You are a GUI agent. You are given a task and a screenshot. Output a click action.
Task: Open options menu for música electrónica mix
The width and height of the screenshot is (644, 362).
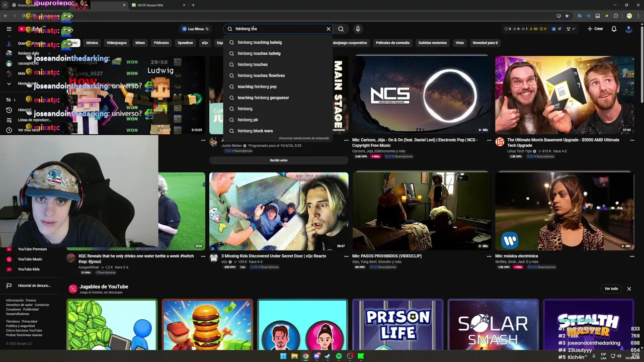[632, 256]
